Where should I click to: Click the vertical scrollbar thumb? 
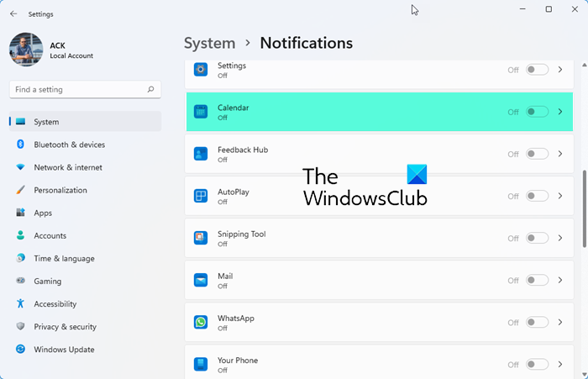click(585, 208)
